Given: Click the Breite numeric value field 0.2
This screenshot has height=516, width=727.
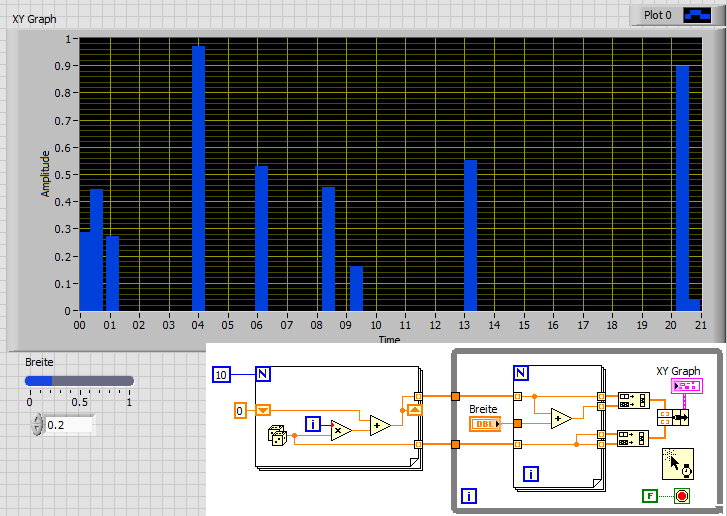Looking at the screenshot, I should click(x=68, y=425).
